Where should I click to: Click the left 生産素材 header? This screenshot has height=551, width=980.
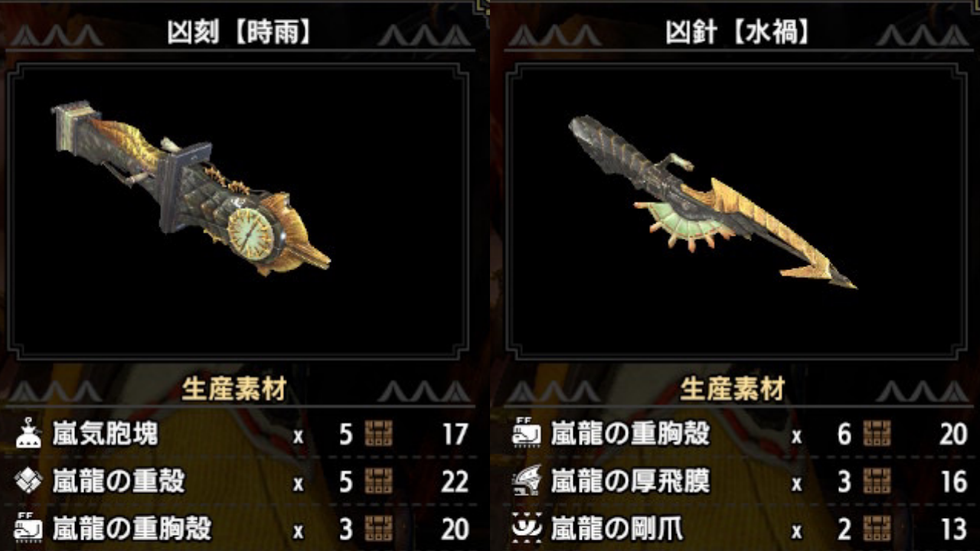[234, 390]
